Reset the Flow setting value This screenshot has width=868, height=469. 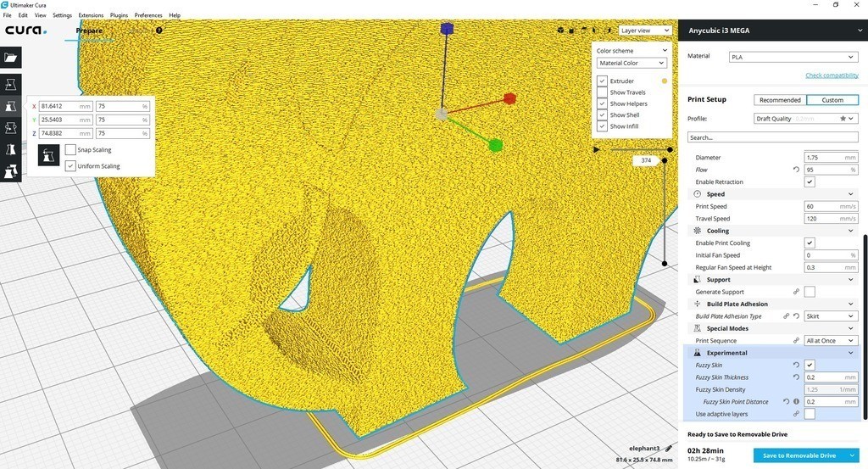[796, 170]
